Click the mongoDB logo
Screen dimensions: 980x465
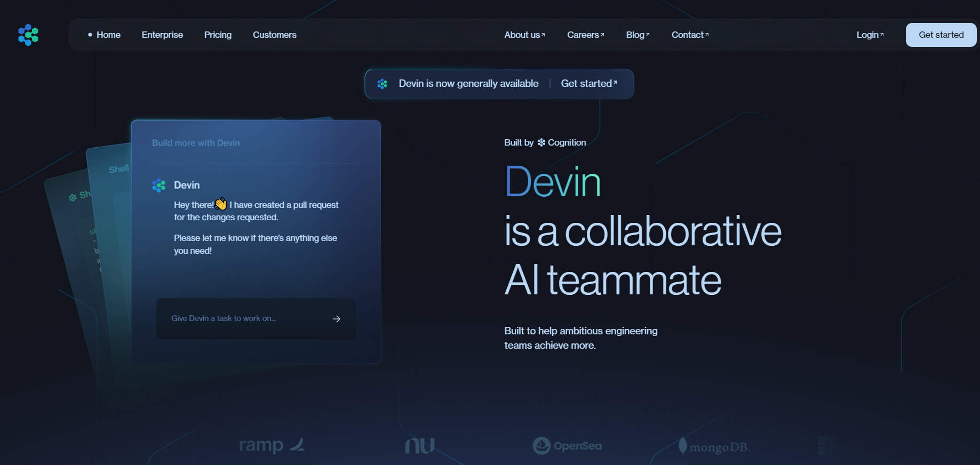click(x=714, y=446)
